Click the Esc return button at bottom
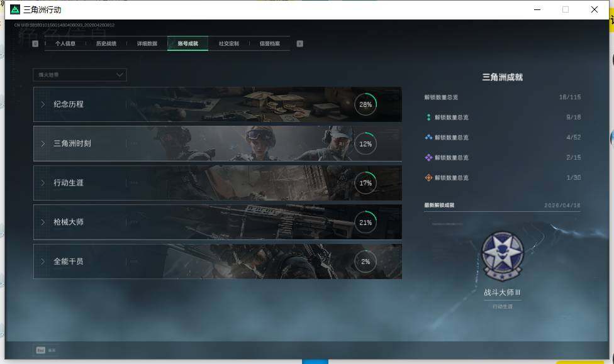Viewport: 614px width, 364px height. tap(46, 350)
